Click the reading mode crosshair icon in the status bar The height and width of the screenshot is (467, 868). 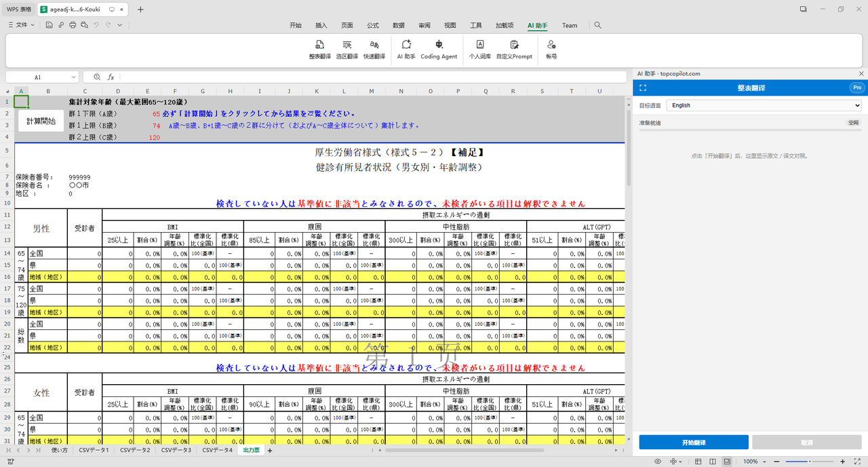tap(673, 462)
